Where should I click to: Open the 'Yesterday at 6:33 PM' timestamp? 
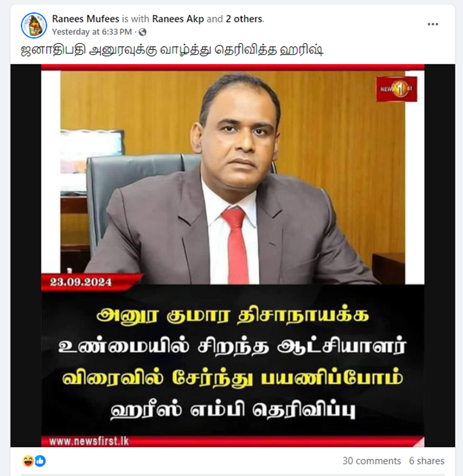point(92,32)
